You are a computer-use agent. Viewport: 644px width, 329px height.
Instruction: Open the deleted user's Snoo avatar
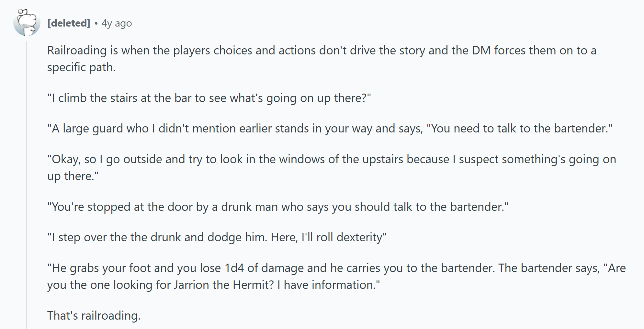click(x=27, y=22)
